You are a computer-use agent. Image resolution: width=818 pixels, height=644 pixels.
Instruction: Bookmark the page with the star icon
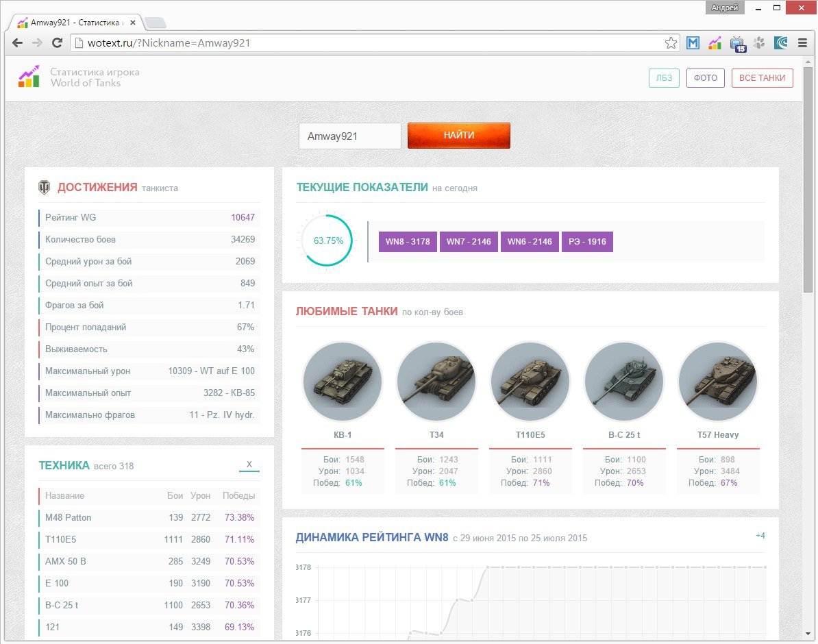click(671, 42)
